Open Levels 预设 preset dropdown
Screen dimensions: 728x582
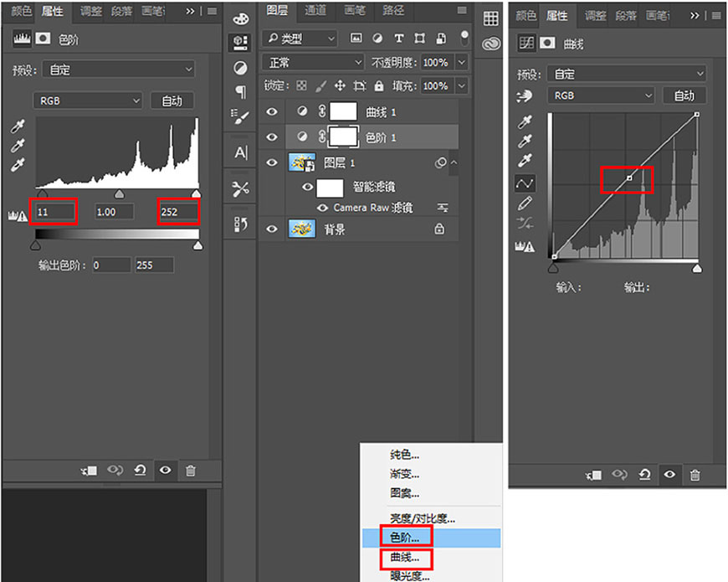point(119,70)
